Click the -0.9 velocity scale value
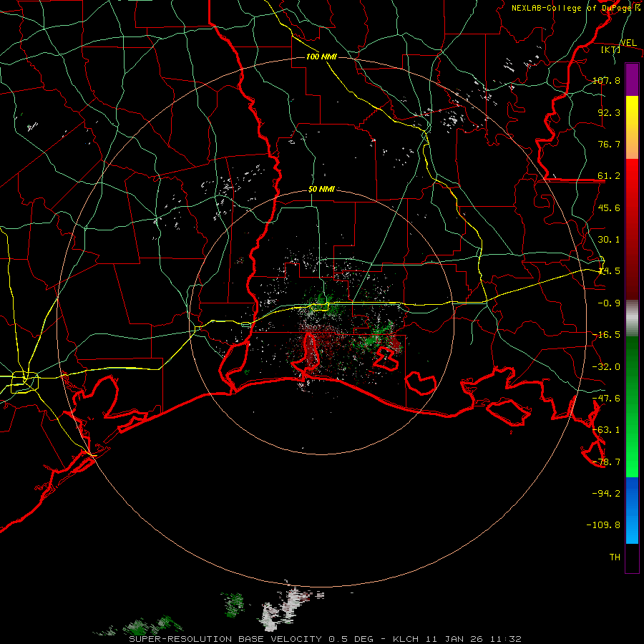Image resolution: width=644 pixels, height=644 pixels. (609, 303)
